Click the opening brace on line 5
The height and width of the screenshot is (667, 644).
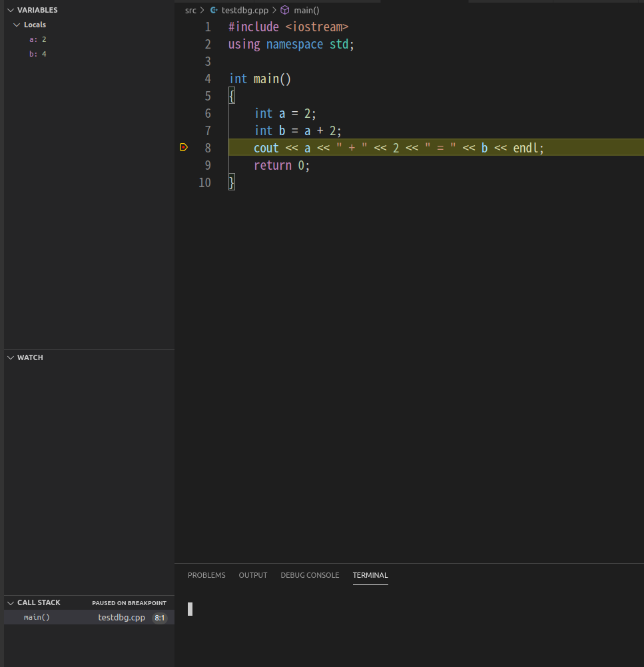coord(232,96)
